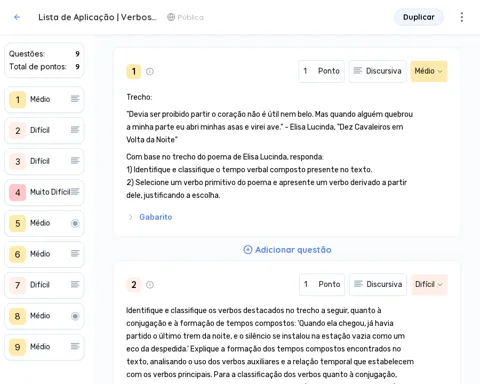
Task: Click the Duplicar button
Action: coord(419,17)
